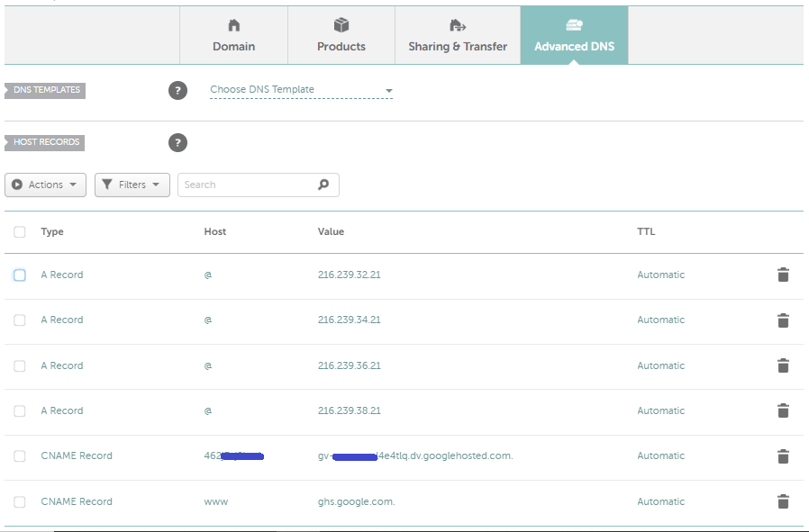Open the Filters dropdown

click(132, 185)
